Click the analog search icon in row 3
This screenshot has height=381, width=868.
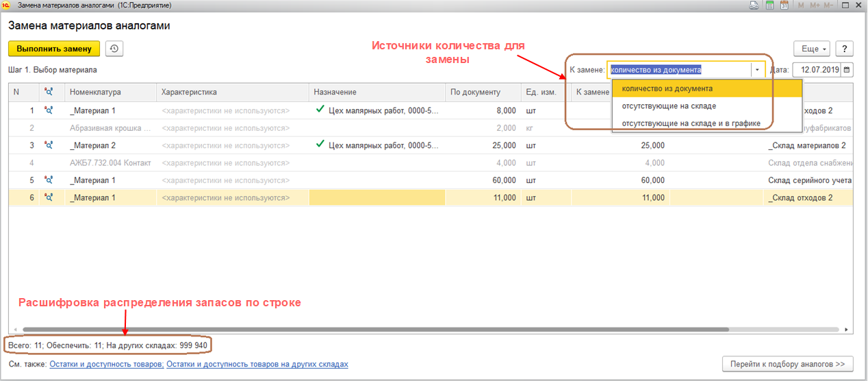(x=49, y=145)
